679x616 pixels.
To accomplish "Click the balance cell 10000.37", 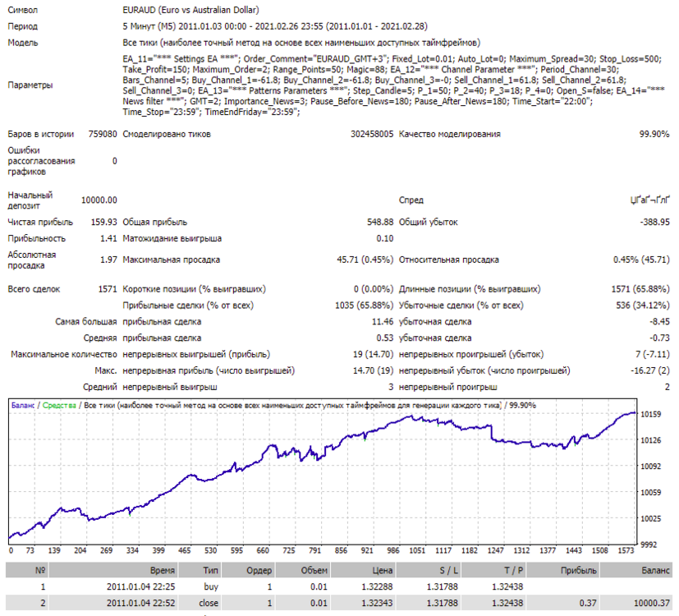I will pyautogui.click(x=652, y=603).
